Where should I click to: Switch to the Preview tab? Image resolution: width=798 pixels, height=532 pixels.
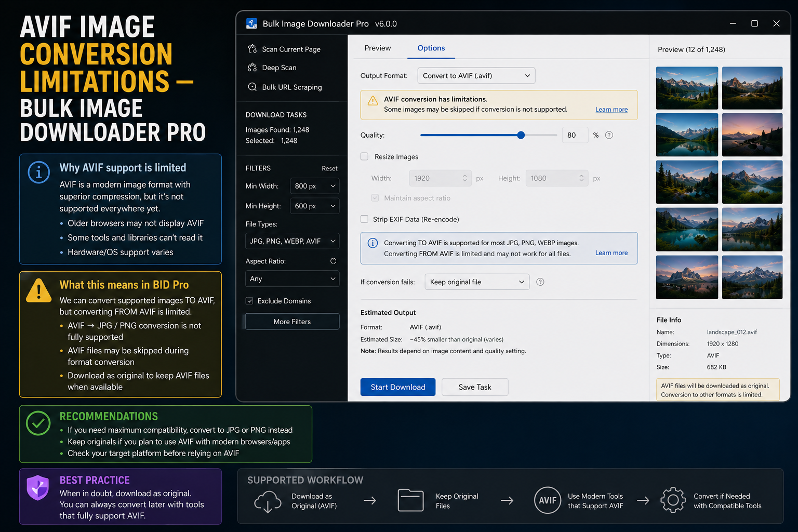click(x=378, y=48)
